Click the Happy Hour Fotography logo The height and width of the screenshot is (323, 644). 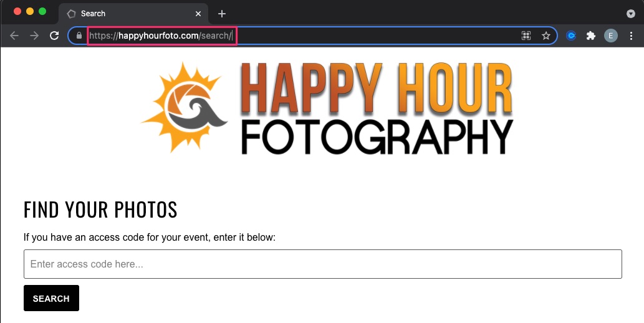click(327, 108)
